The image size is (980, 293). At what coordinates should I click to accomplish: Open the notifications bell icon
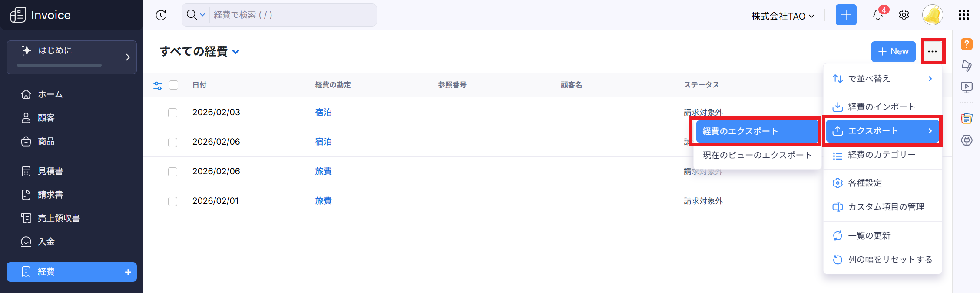click(877, 15)
